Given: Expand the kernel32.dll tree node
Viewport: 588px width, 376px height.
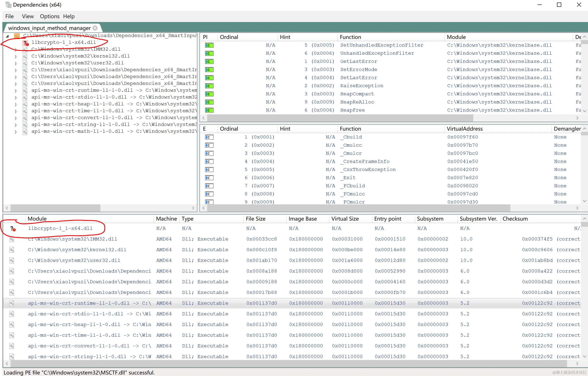Looking at the screenshot, I should click(16, 56).
